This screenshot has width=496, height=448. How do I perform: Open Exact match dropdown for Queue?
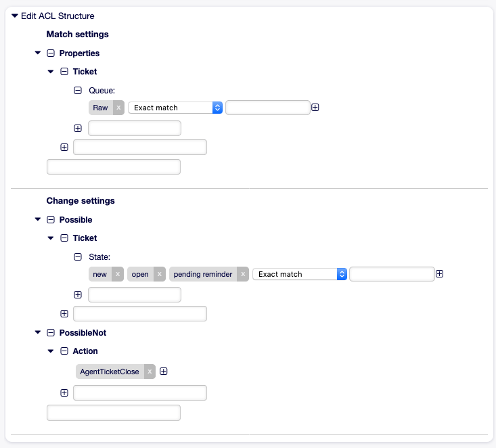pos(175,108)
